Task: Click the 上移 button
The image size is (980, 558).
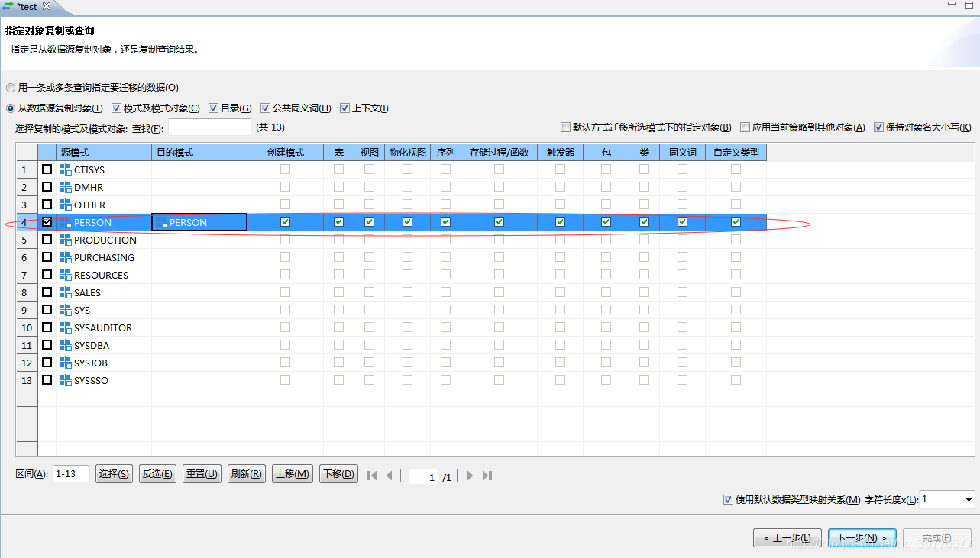Action: [293, 474]
